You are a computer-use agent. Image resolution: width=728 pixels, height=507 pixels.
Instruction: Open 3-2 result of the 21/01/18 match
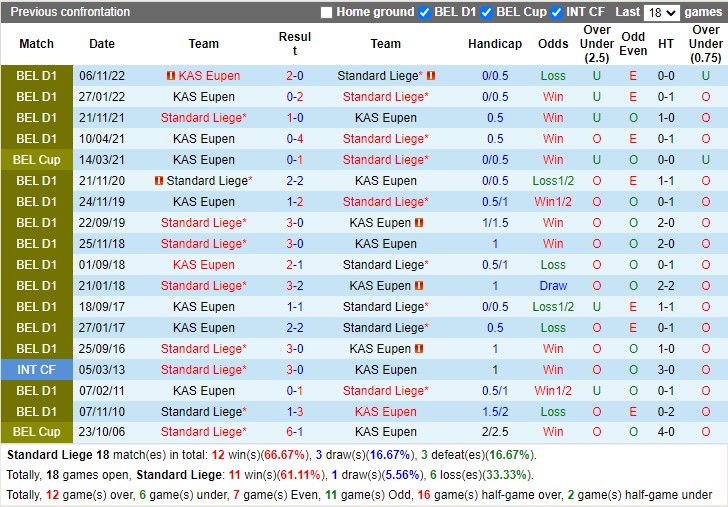(x=295, y=286)
